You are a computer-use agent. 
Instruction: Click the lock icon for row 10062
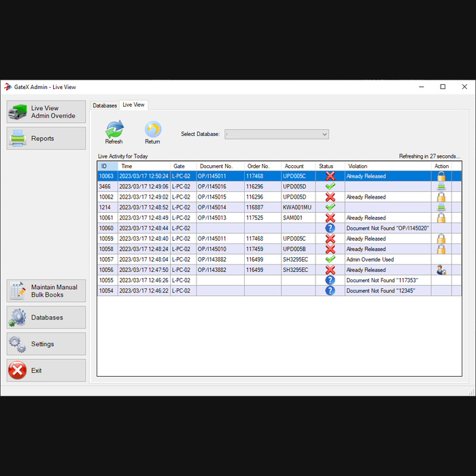(x=441, y=197)
